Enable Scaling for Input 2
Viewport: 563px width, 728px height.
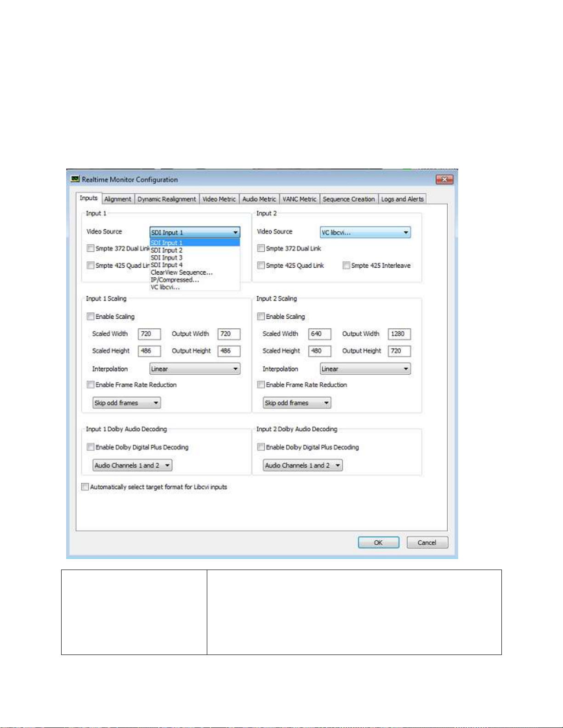(261, 316)
